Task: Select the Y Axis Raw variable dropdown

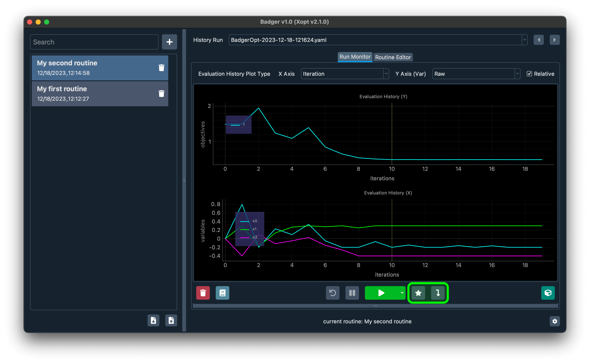Action: click(476, 74)
